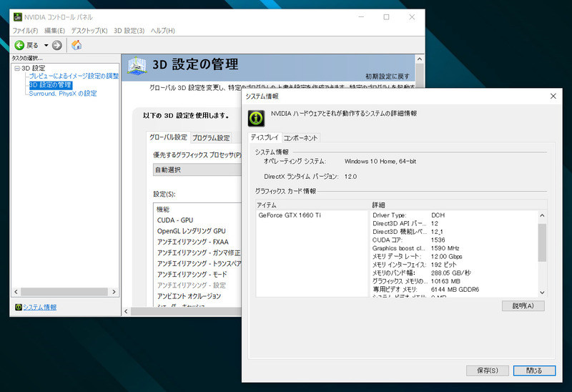Click Graphics boost clock 1590 MHz row

(454, 248)
